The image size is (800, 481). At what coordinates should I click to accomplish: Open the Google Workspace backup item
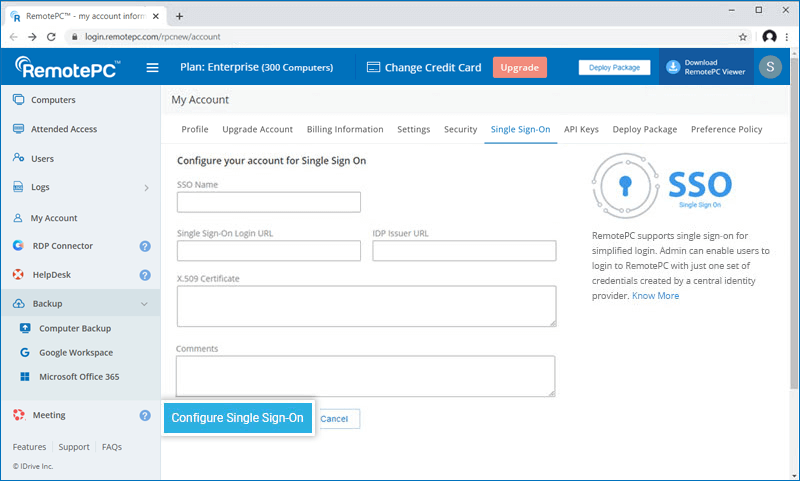coord(75,353)
